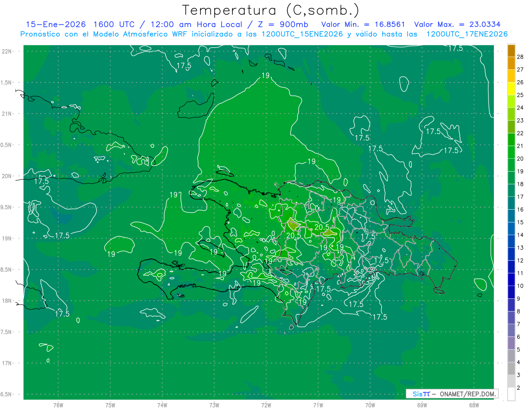Click the 72W longitude axis label
The width and height of the screenshot is (532, 411).
tap(266, 405)
